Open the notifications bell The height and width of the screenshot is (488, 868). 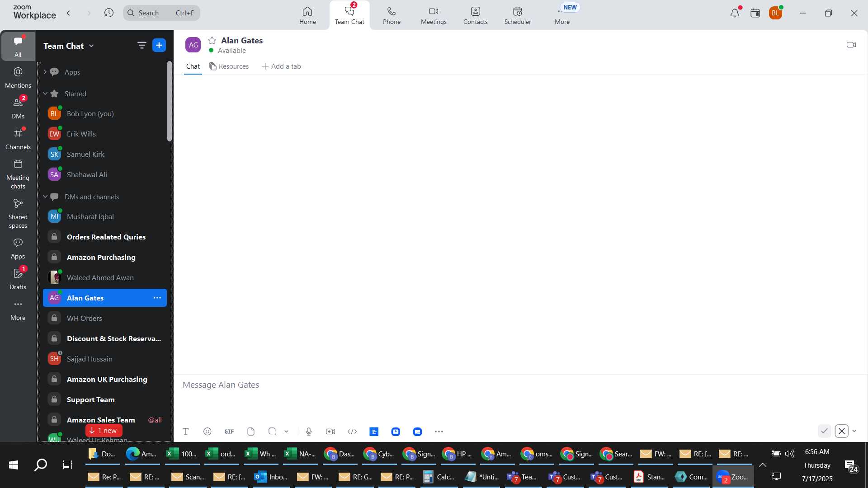(735, 13)
